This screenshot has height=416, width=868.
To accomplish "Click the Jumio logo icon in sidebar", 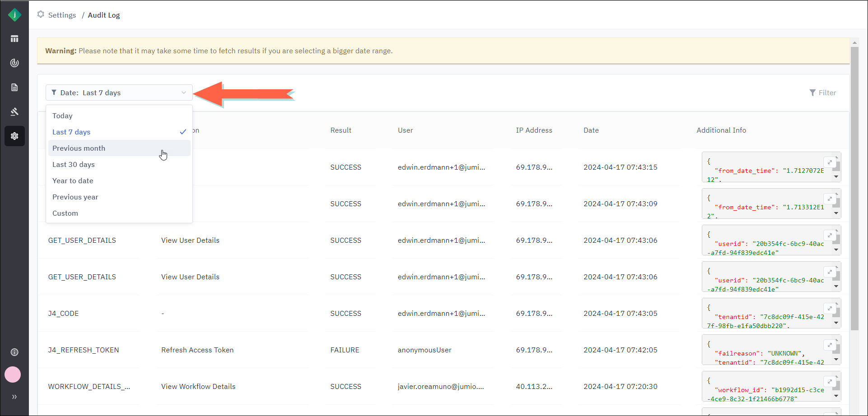I will (14, 15).
